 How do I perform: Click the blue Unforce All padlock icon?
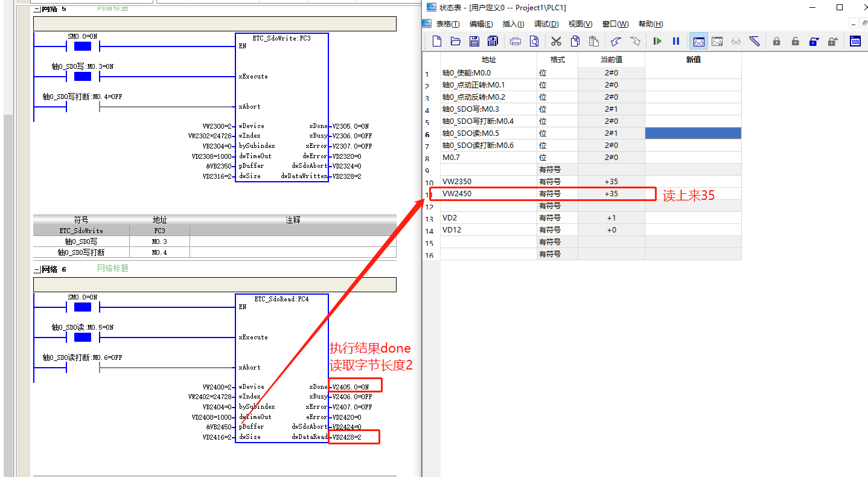click(814, 41)
